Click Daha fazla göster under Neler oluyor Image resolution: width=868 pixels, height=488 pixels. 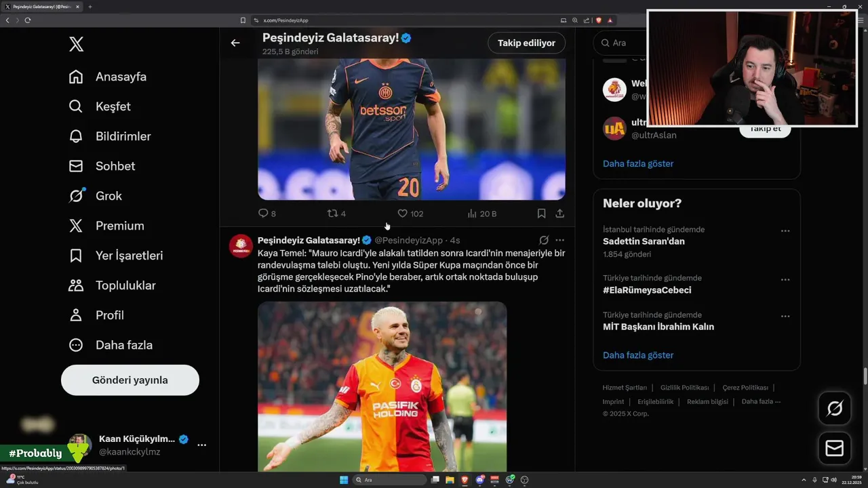638,355
